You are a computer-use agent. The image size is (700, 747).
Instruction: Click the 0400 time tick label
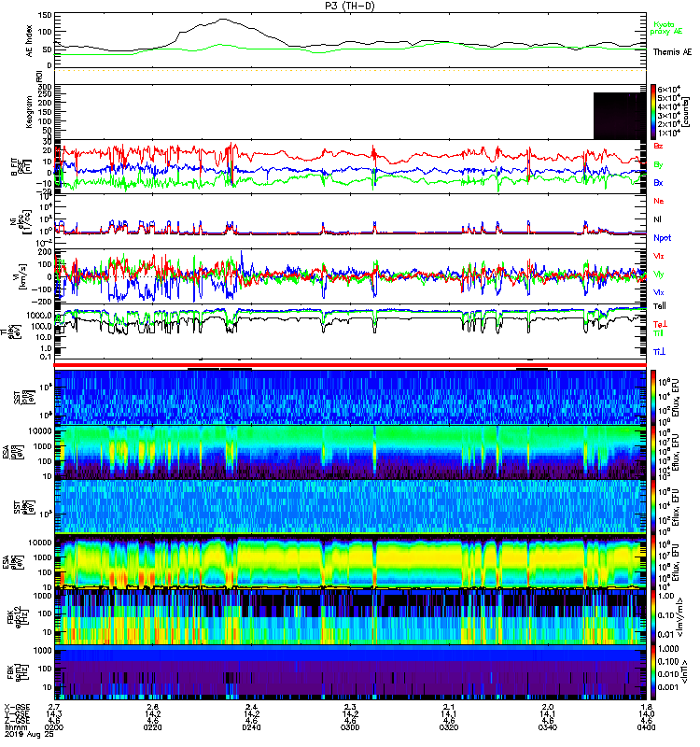pos(646,727)
